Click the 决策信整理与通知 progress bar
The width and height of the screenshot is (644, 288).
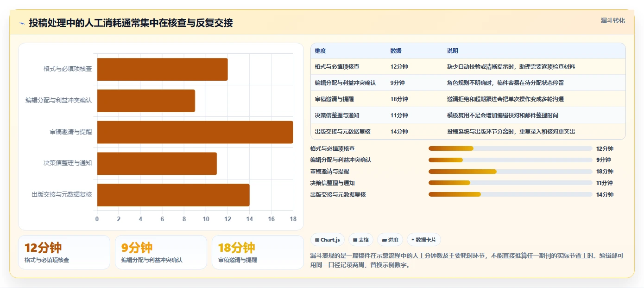(x=511, y=183)
